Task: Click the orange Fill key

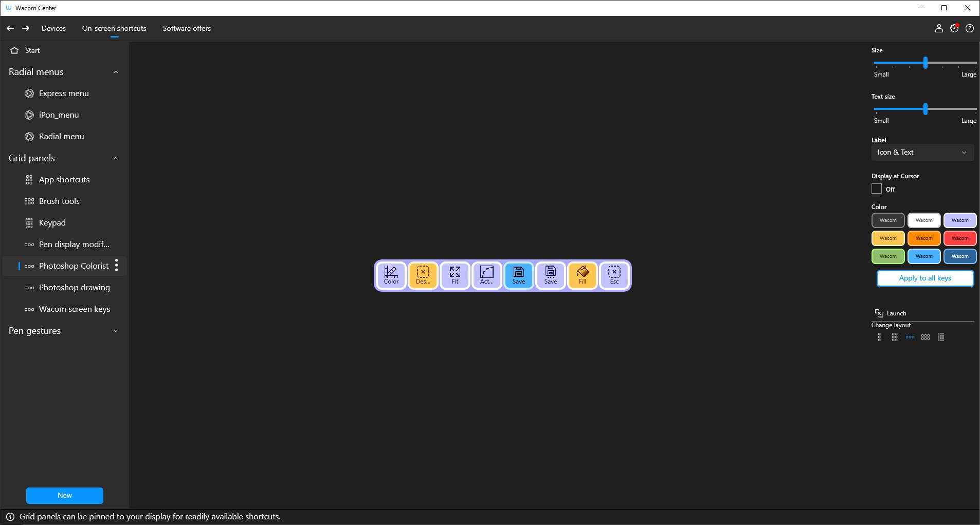Action: coord(583,275)
